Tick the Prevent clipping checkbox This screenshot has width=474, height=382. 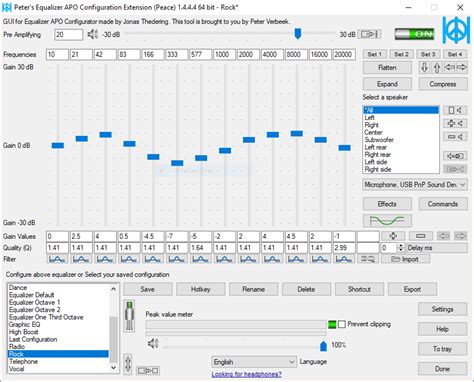coord(342,324)
